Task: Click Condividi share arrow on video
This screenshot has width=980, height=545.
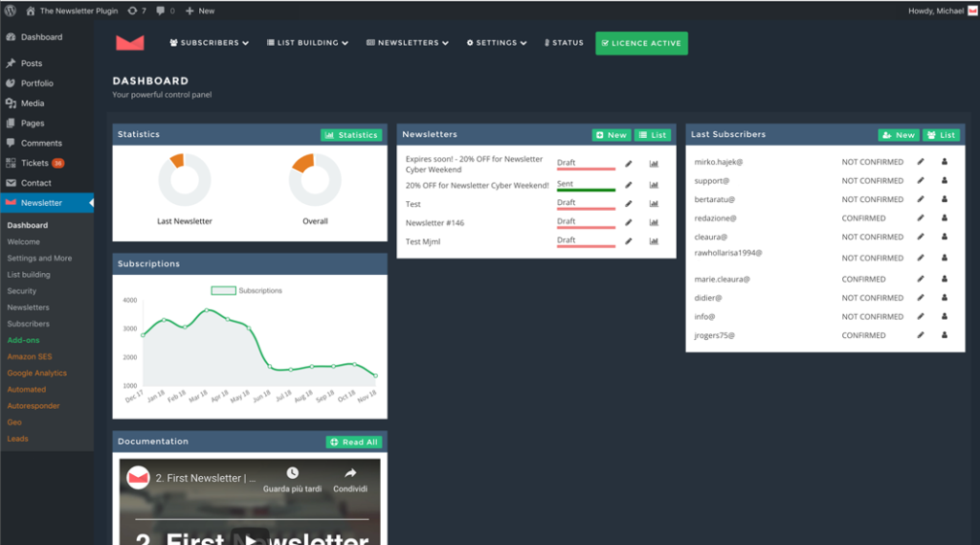Action: click(350, 473)
